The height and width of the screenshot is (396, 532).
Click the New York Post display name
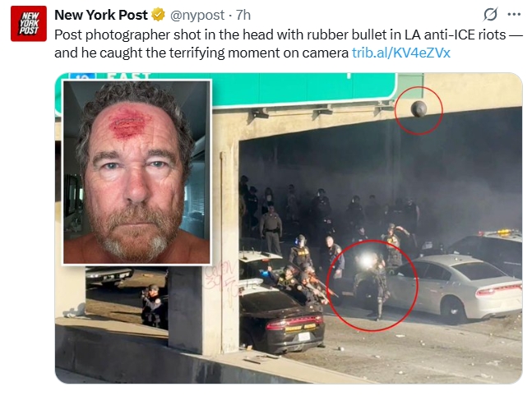pos(101,15)
